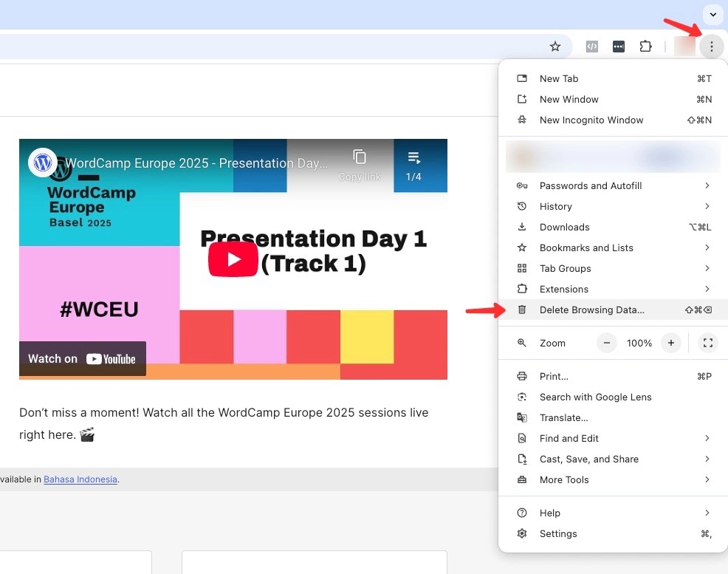Open the dark password-manager extension icon

(x=619, y=47)
